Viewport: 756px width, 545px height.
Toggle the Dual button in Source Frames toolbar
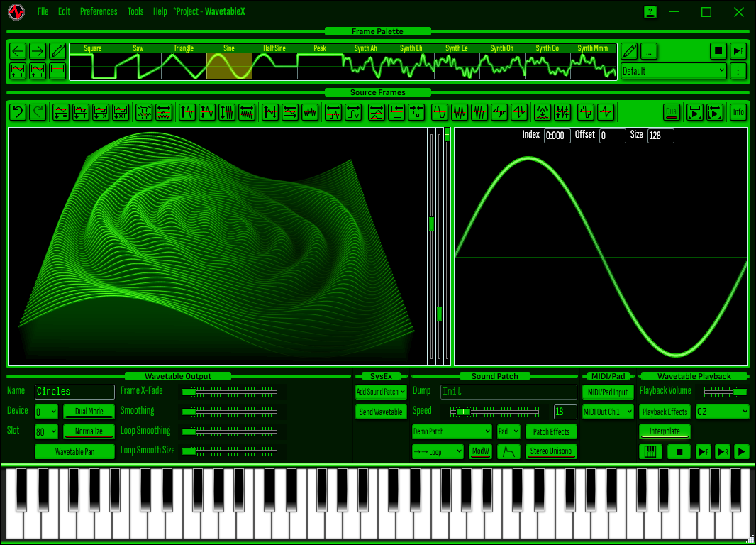(672, 112)
